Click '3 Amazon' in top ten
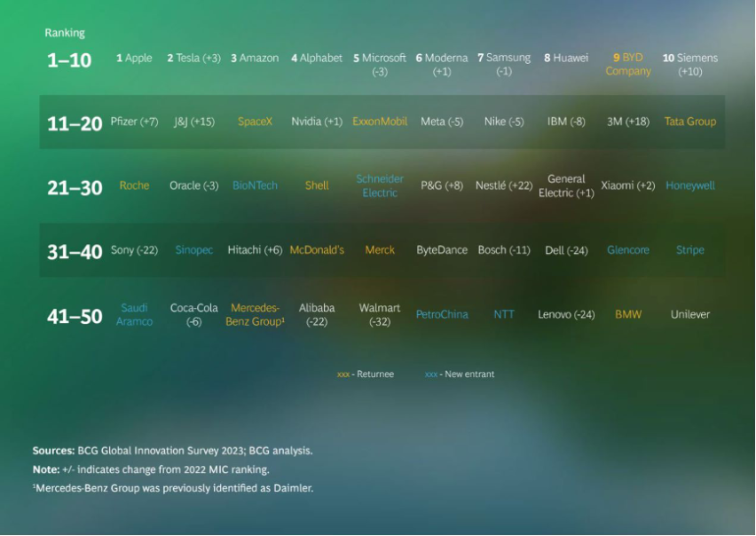 click(255, 58)
